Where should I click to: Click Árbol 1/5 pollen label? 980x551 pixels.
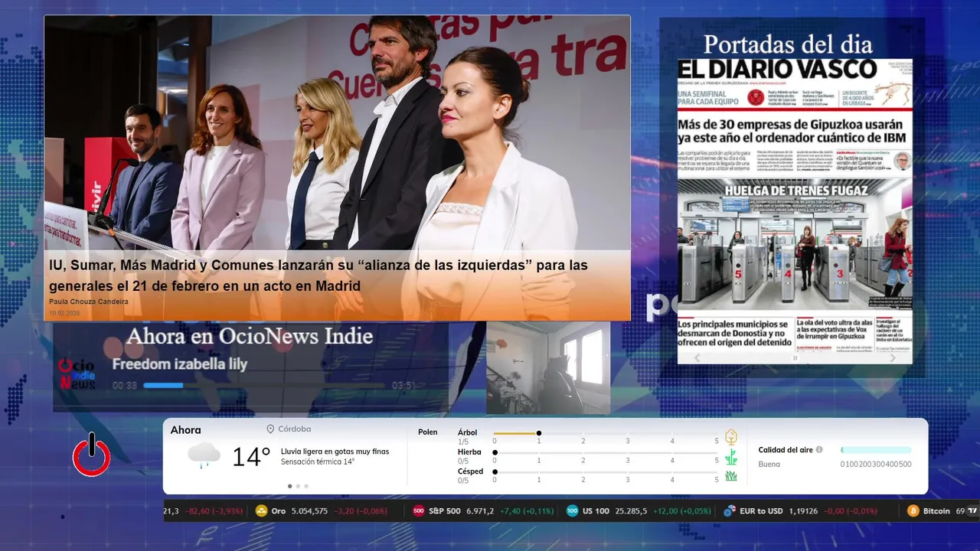(467, 437)
